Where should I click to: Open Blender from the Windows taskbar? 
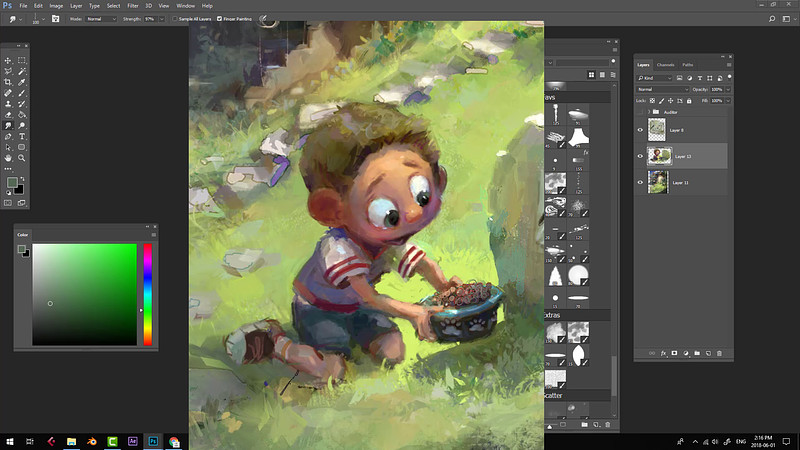tap(92, 441)
